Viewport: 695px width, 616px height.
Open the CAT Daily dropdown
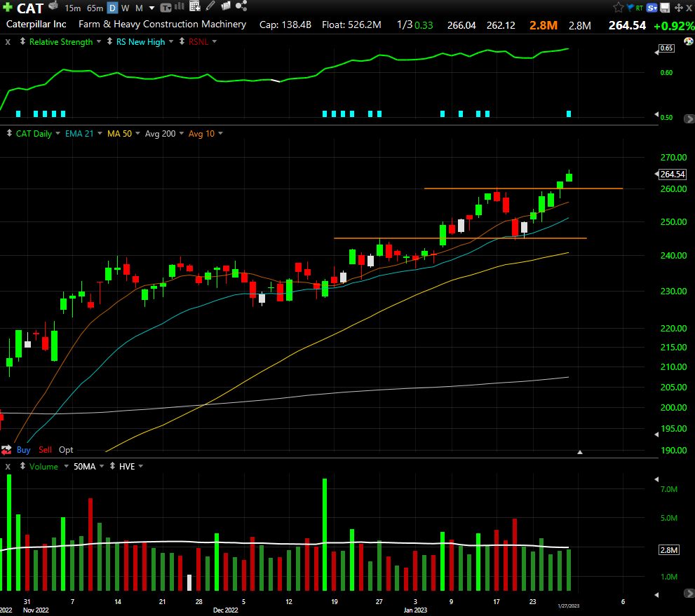pos(58,133)
